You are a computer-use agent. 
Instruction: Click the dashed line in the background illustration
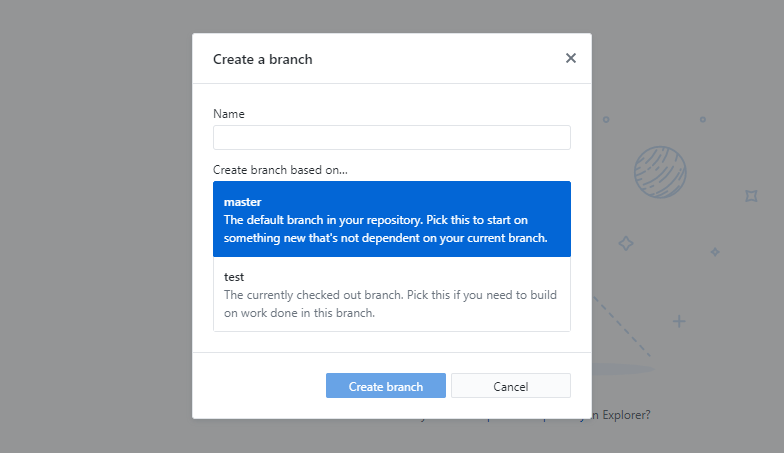pos(622,326)
